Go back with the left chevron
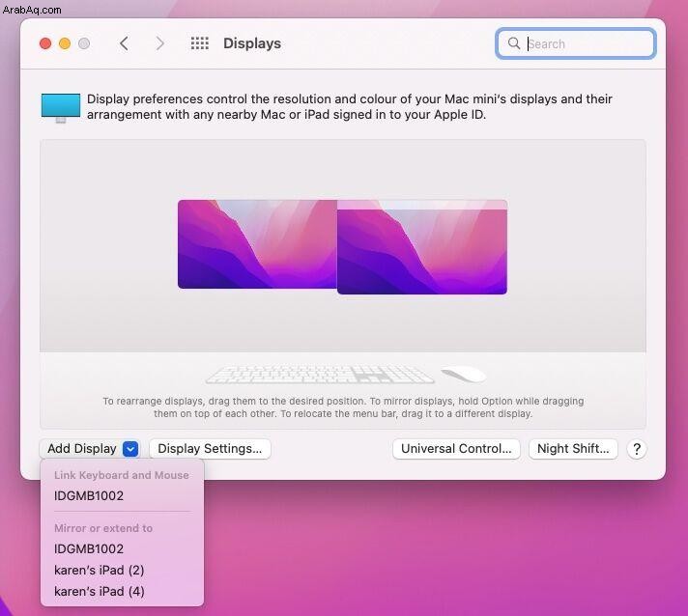Screen dimensions: 688x616 pyautogui.click(x=125, y=43)
